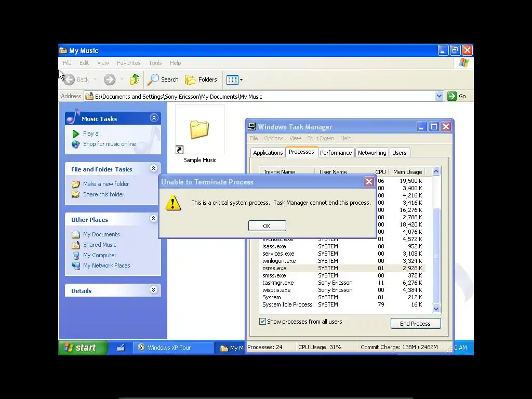Click the scroll-down arrow of the process list

[x=436, y=309]
